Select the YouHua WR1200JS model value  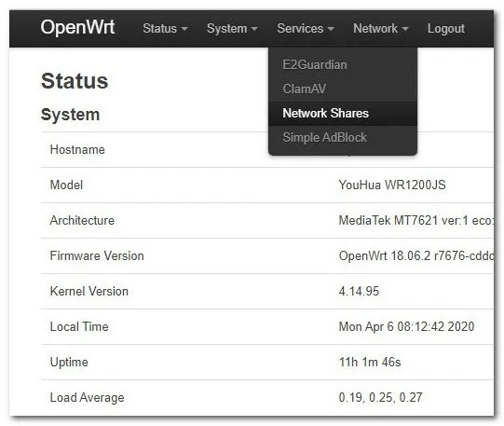click(392, 185)
